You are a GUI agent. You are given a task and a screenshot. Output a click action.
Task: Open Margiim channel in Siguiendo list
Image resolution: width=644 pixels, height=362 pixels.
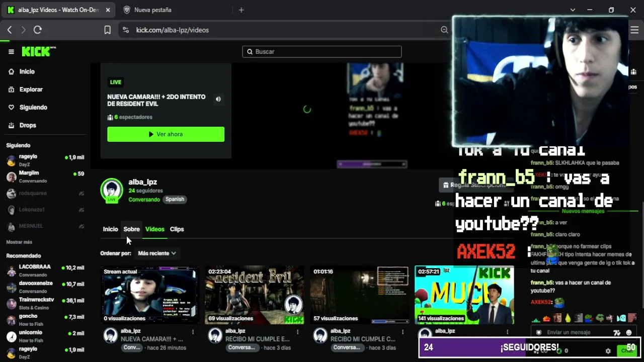pyautogui.click(x=45, y=176)
